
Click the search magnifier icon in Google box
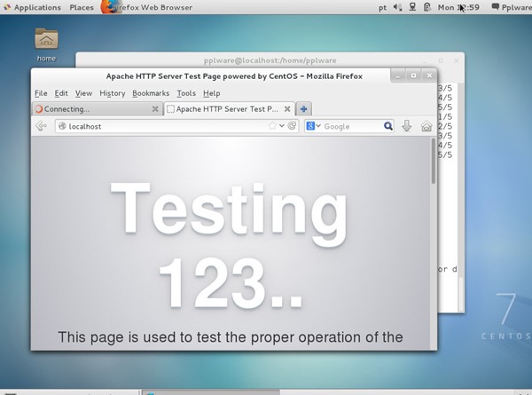[386, 126]
